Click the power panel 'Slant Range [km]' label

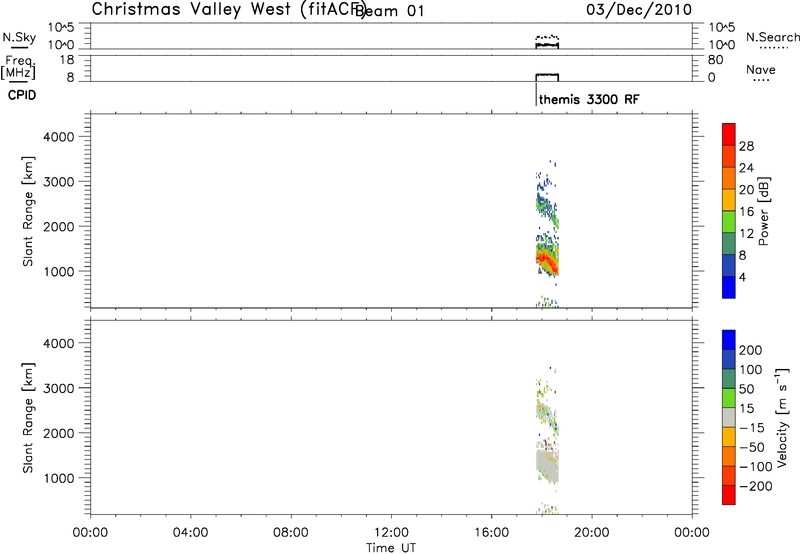tap(28, 211)
